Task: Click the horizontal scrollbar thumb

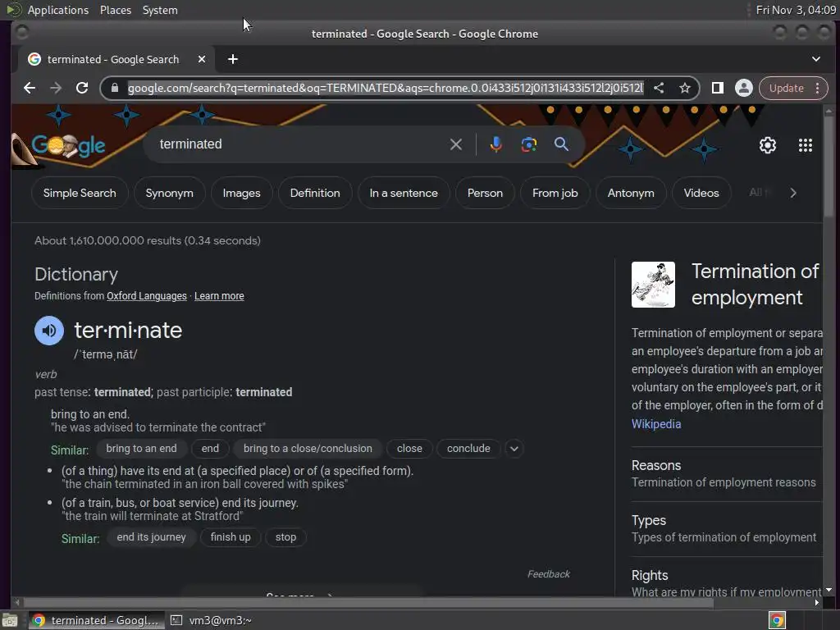Action: (368, 603)
